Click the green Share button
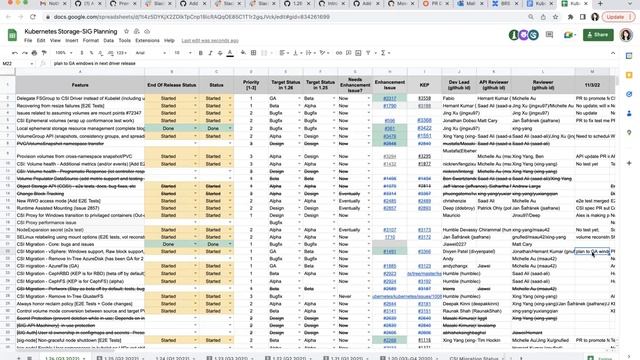640x360 pixels. point(598,35)
